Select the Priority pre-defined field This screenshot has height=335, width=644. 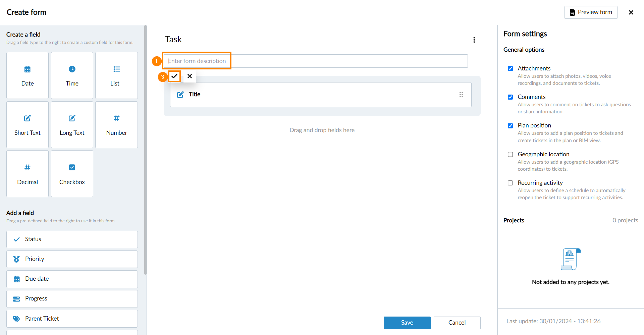point(72,259)
